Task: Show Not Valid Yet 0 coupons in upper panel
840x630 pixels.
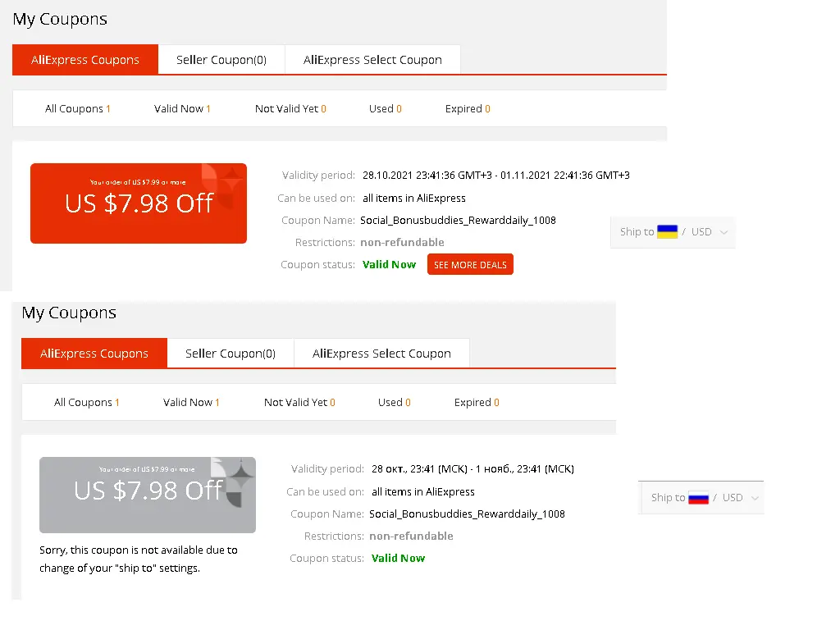Action: (290, 109)
